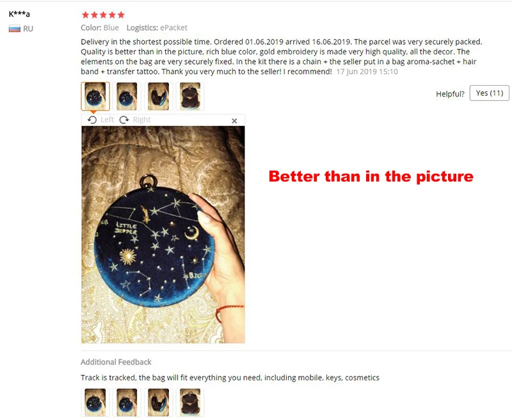This screenshot has width=512, height=420.
Task: Close the enlarged review photo
Action: [234, 121]
